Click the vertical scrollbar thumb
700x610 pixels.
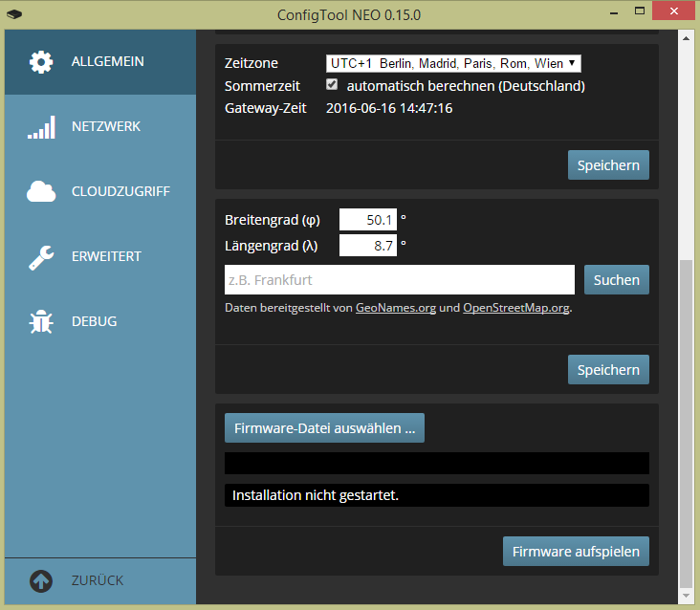pos(686,424)
